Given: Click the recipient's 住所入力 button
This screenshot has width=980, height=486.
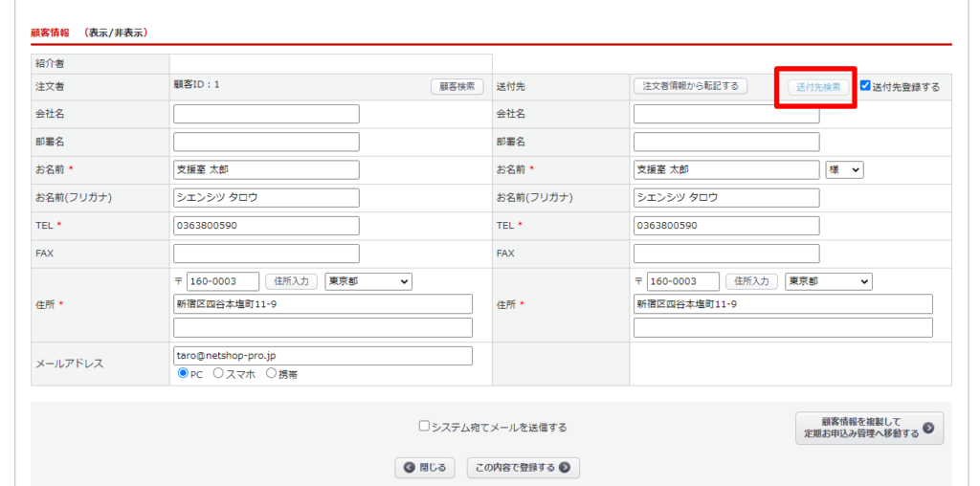Looking at the screenshot, I should pyautogui.click(x=751, y=281).
